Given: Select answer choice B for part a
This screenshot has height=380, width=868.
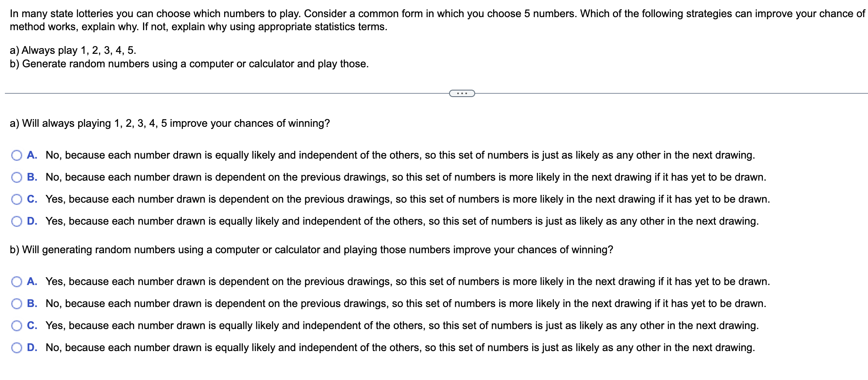Looking at the screenshot, I should point(16,177).
